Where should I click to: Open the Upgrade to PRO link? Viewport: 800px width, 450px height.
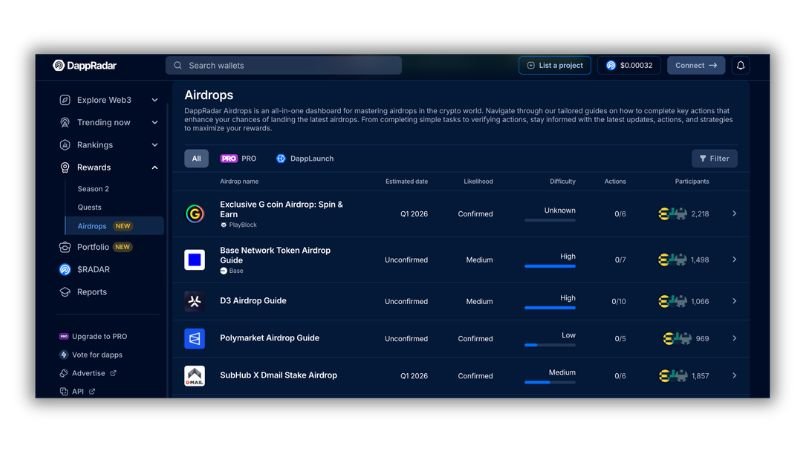click(x=93, y=336)
